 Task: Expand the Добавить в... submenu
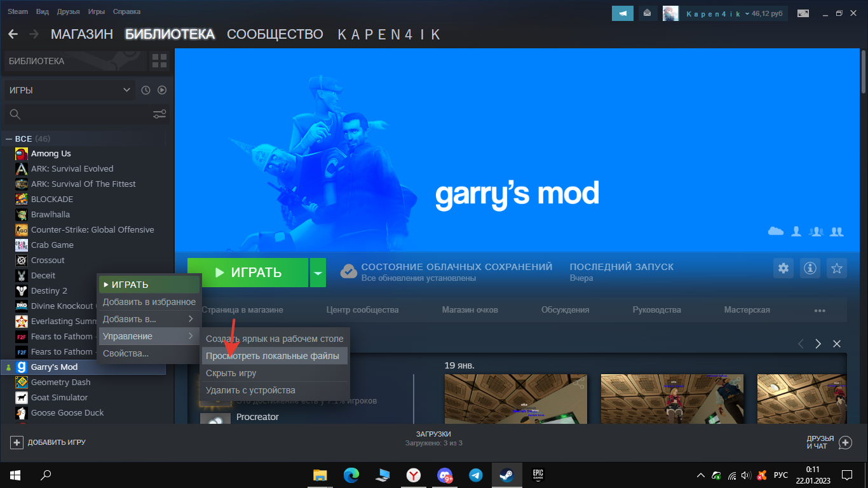[149, 319]
